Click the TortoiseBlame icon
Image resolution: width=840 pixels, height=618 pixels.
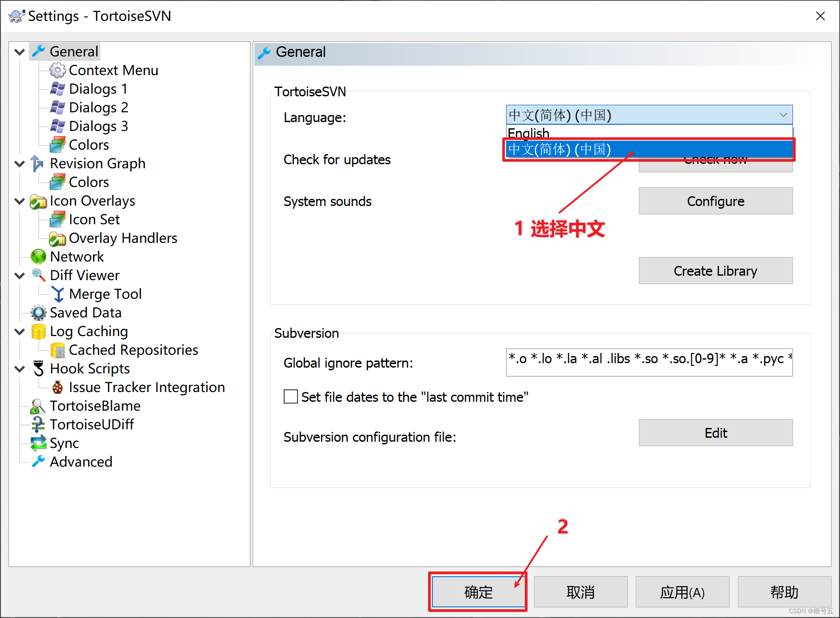pos(38,406)
